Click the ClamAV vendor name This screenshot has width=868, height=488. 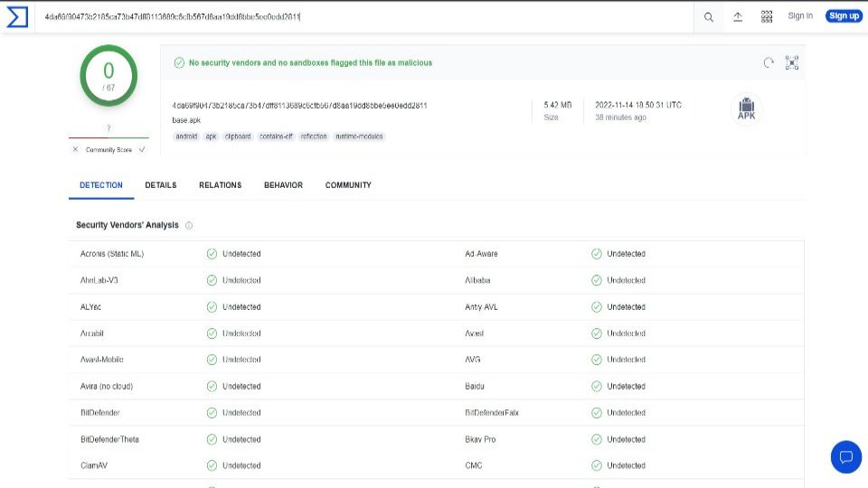[x=94, y=465]
